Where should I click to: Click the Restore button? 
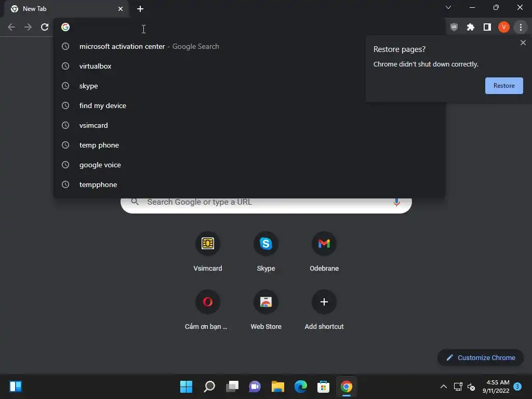click(504, 86)
